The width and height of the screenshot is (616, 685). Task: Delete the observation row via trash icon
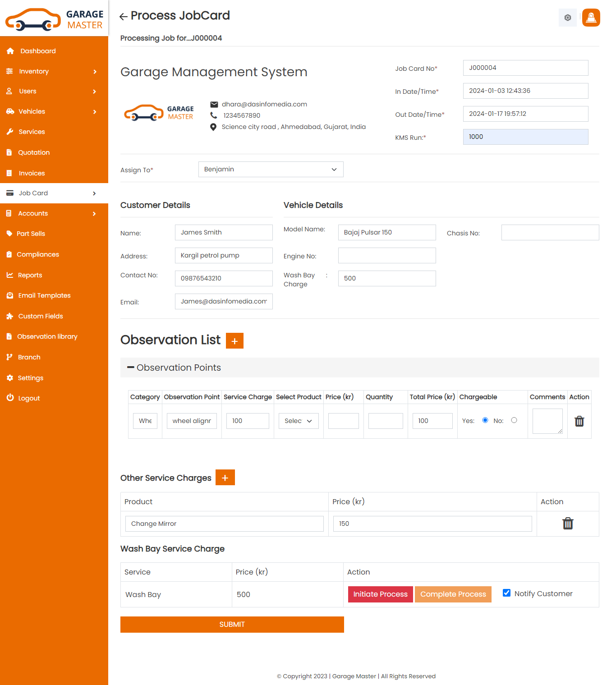coord(579,421)
